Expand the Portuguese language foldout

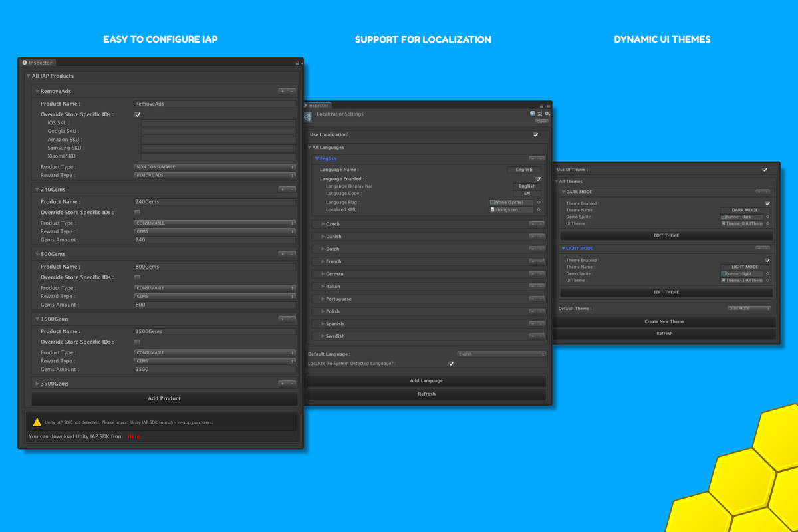(323, 299)
